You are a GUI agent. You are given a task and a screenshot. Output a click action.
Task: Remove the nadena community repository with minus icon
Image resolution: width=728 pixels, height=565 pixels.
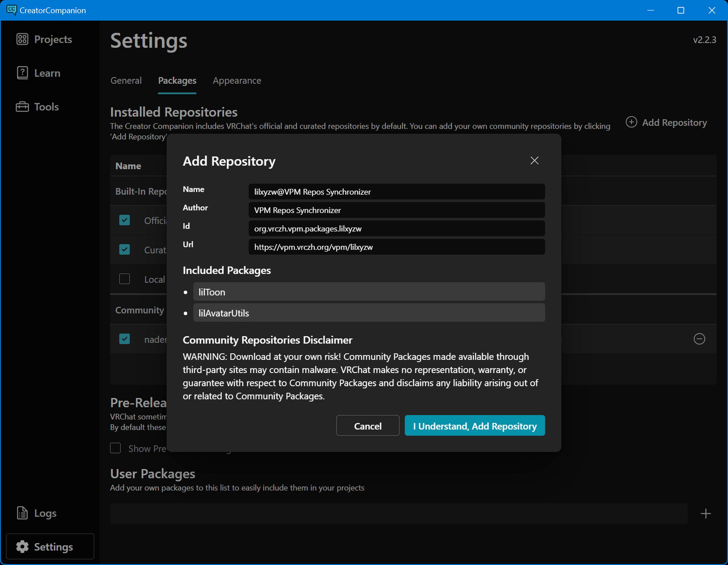tap(699, 339)
